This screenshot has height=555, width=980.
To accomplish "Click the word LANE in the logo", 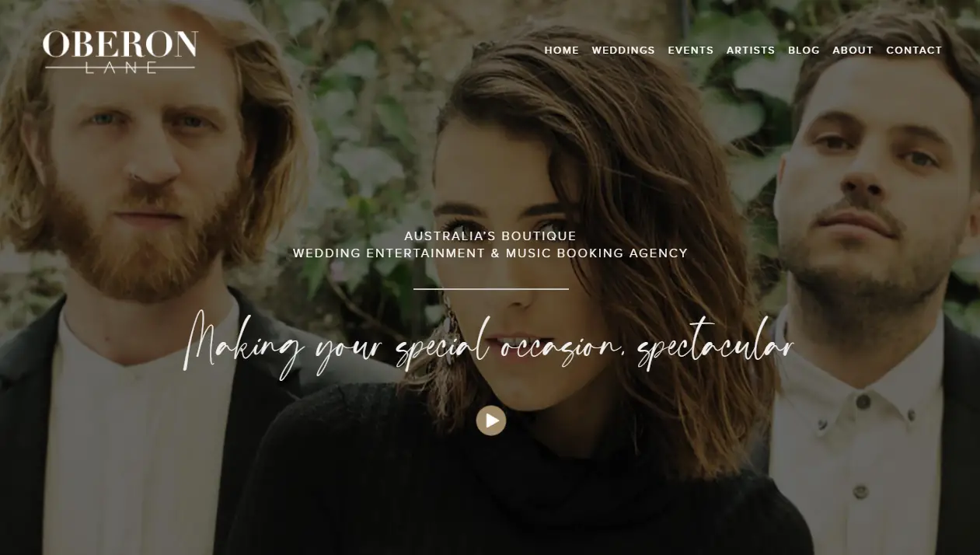I will (x=120, y=68).
